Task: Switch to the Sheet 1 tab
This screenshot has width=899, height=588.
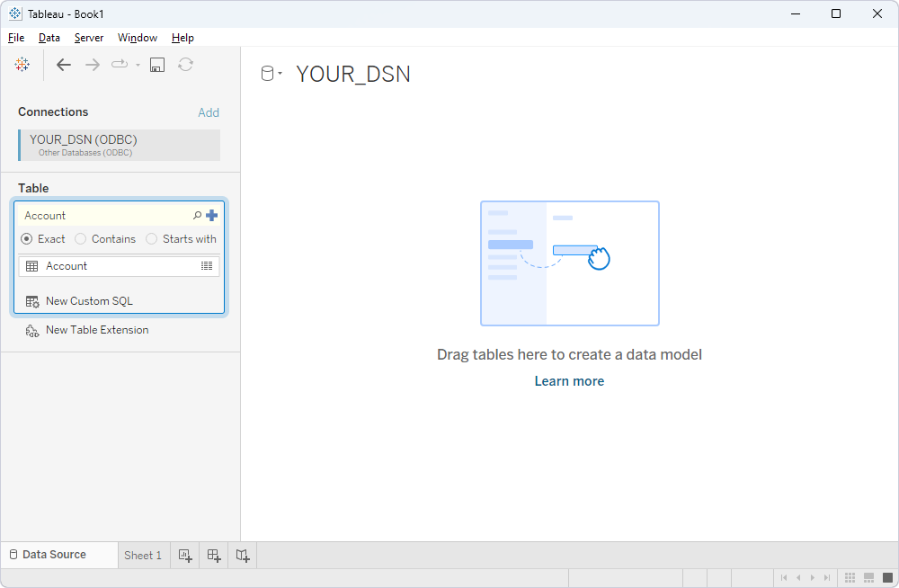Action: click(143, 555)
